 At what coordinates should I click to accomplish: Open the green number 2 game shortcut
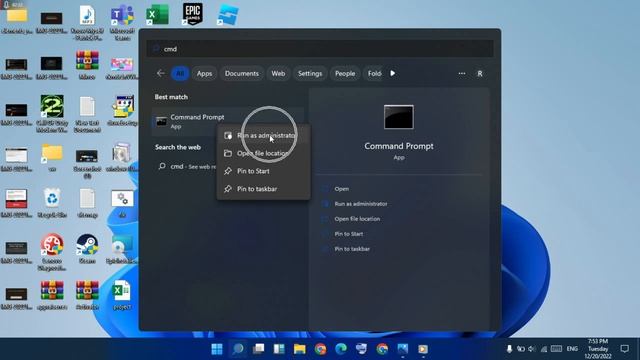coord(52,113)
